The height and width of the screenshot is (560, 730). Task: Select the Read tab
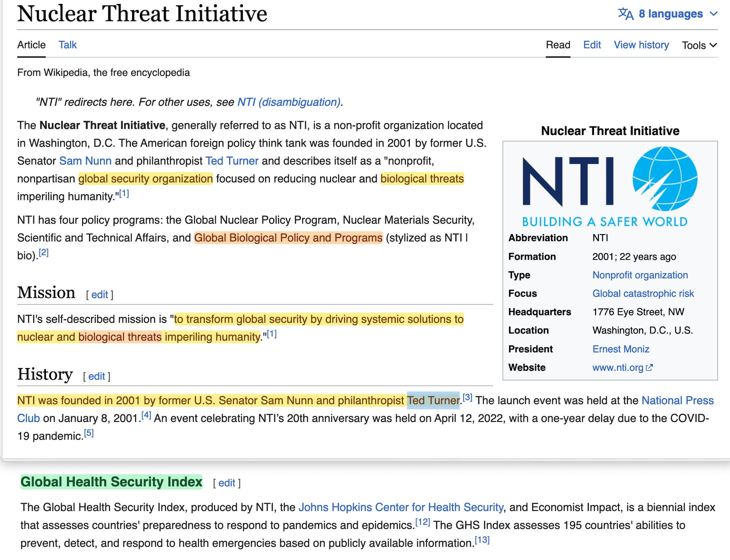tap(558, 45)
